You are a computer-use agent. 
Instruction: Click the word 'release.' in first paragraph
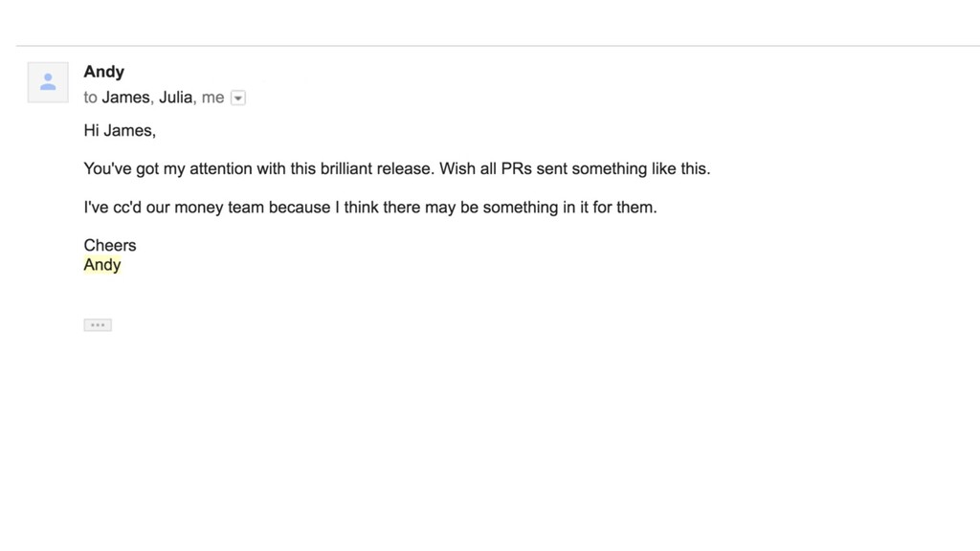coord(406,168)
